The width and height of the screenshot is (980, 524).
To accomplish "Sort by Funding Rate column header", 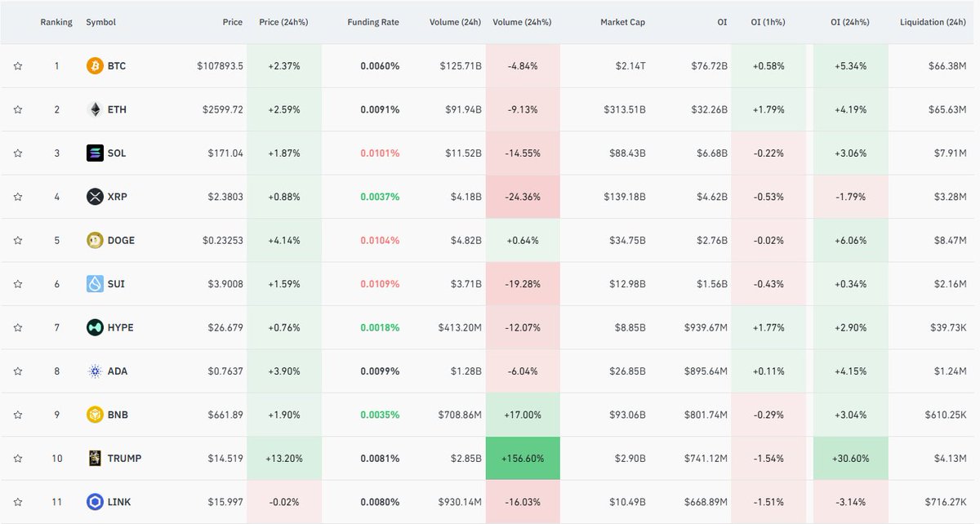I will pos(373,22).
